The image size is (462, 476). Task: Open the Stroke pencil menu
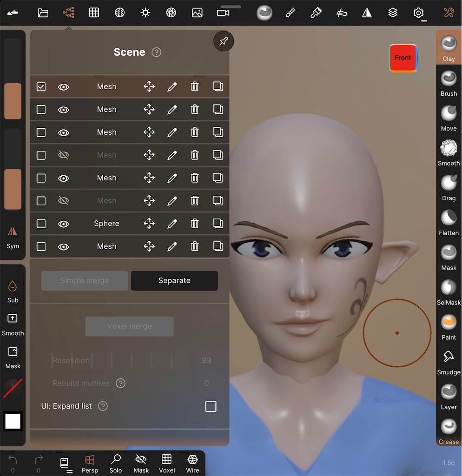[x=290, y=13]
